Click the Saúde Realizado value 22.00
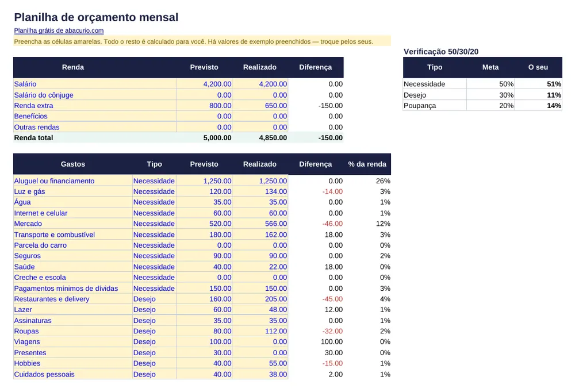This screenshot has width=575, height=392. pyautogui.click(x=278, y=267)
